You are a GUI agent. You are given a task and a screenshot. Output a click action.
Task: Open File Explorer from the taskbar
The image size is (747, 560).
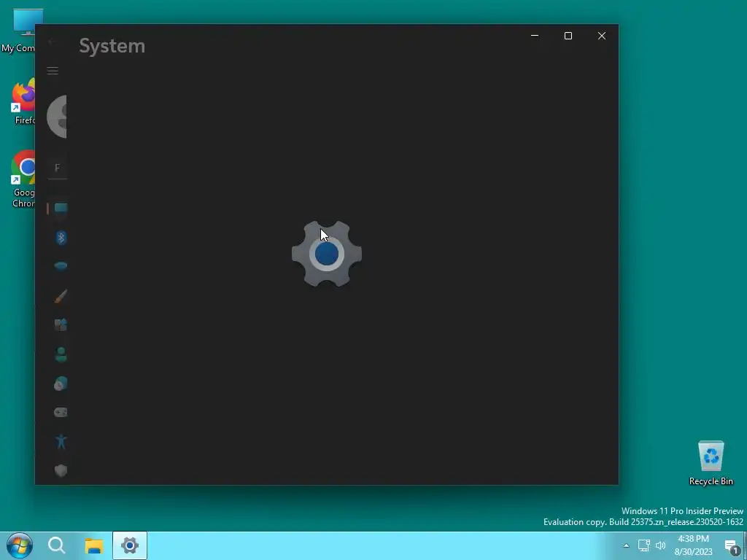pyautogui.click(x=94, y=545)
